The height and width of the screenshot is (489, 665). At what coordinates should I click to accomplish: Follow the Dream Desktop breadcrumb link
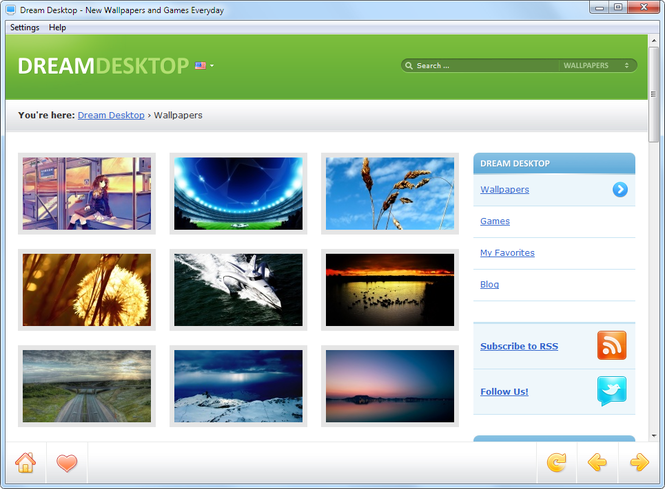(111, 115)
